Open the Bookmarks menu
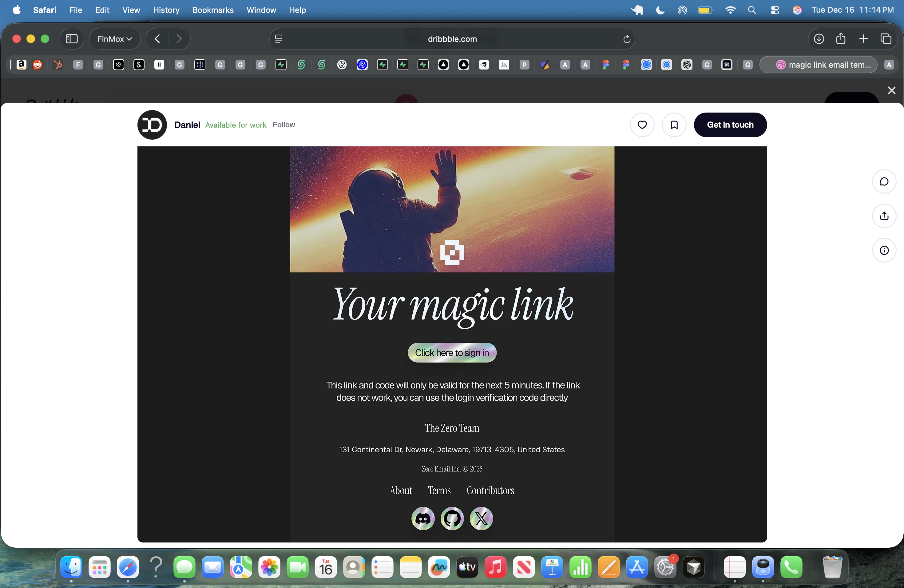This screenshot has height=588, width=904. pos(213,10)
